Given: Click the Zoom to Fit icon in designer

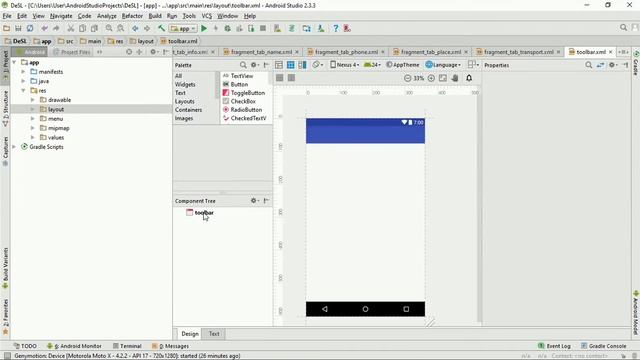Looking at the screenshot, I should (443, 78).
